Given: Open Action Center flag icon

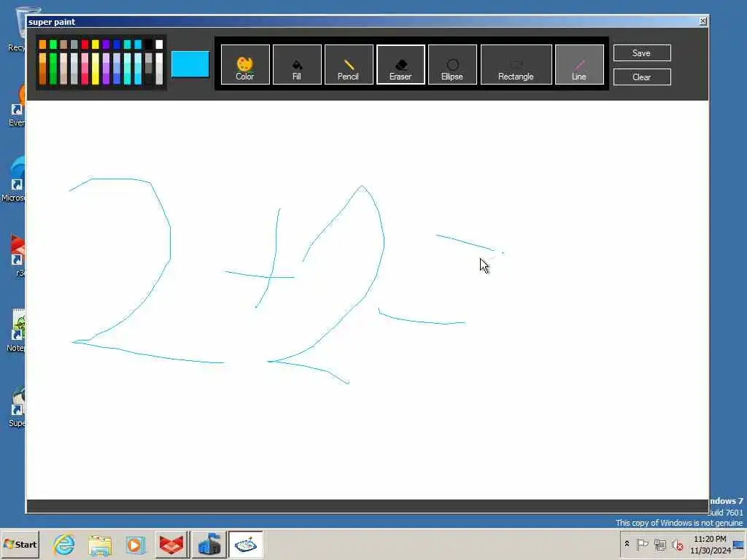Looking at the screenshot, I should (642, 544).
